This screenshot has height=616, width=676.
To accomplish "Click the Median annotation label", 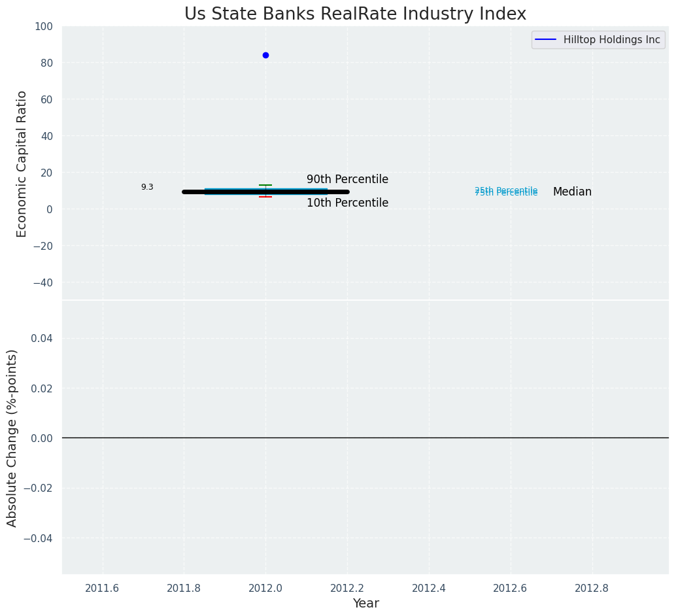I will (x=572, y=192).
